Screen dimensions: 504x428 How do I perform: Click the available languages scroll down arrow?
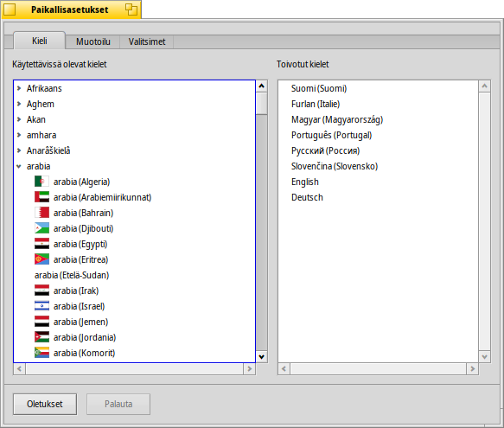pyautogui.click(x=262, y=356)
